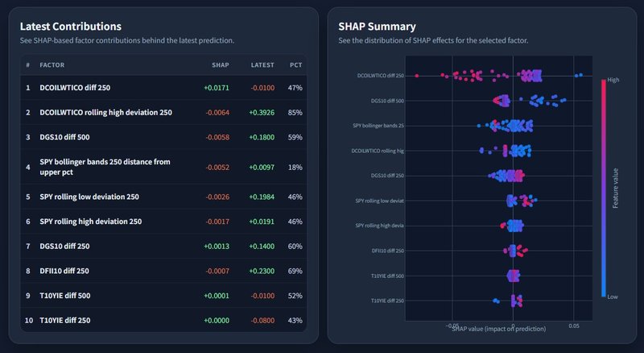This screenshot has height=353, width=644.
Task: Click DCOILWTICO rolling hig chart axis label
Action: (x=378, y=151)
